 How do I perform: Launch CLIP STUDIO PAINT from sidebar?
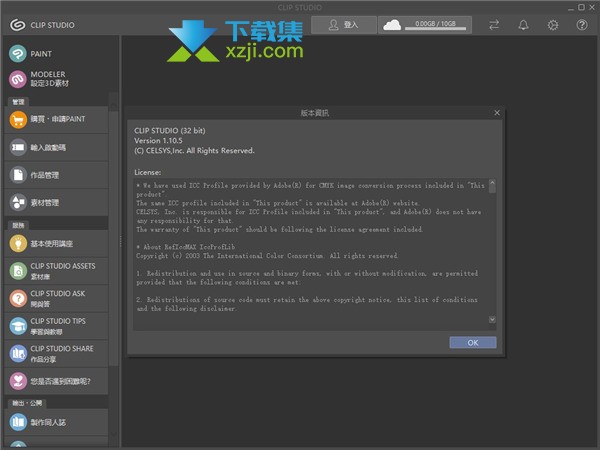pos(18,54)
